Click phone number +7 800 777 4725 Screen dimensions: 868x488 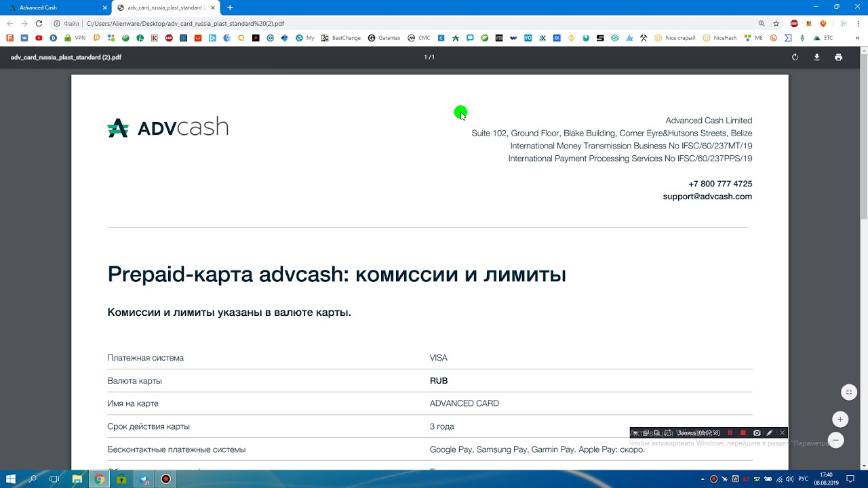(x=720, y=184)
